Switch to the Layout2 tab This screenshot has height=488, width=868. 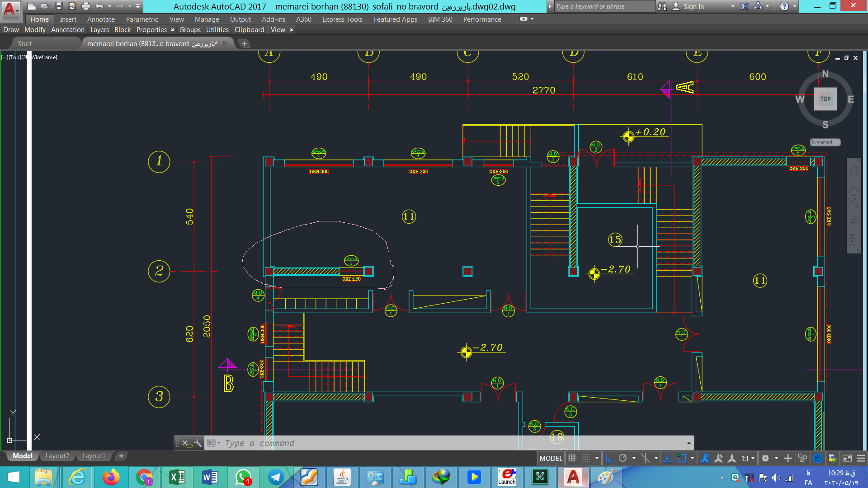point(57,456)
